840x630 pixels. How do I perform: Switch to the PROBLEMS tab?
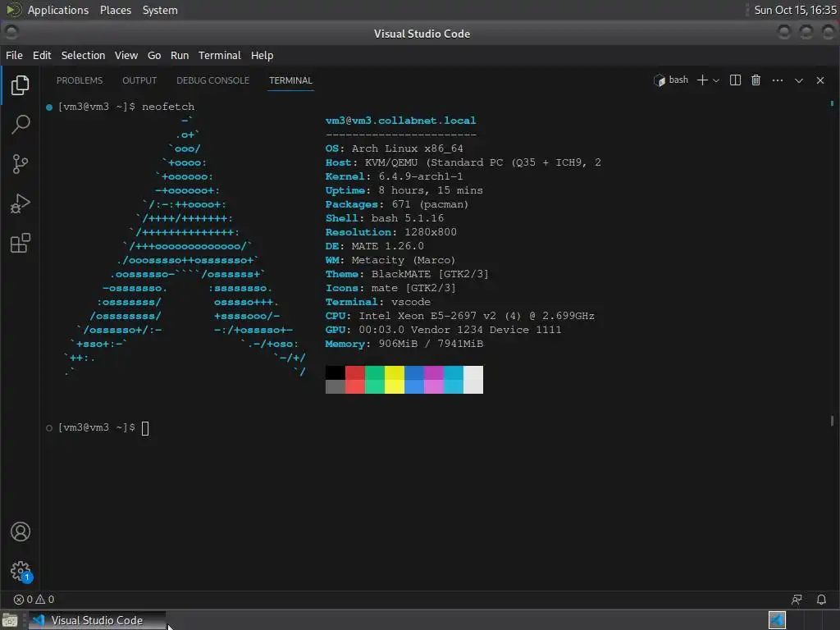[x=80, y=80]
